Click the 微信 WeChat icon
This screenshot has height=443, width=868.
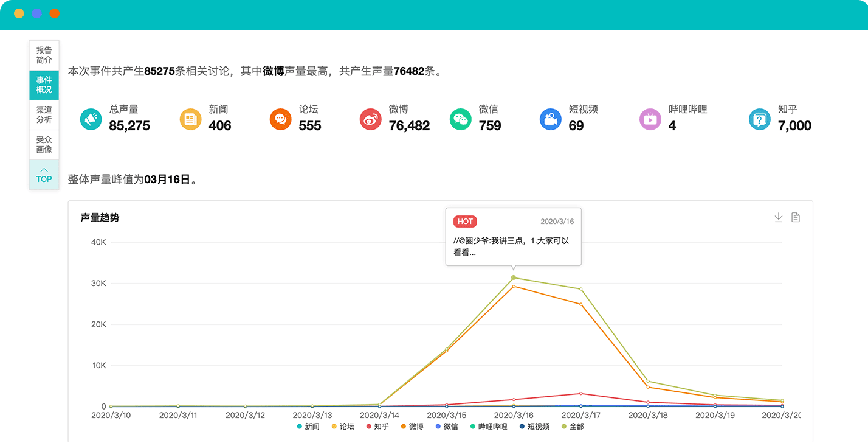[461, 119]
